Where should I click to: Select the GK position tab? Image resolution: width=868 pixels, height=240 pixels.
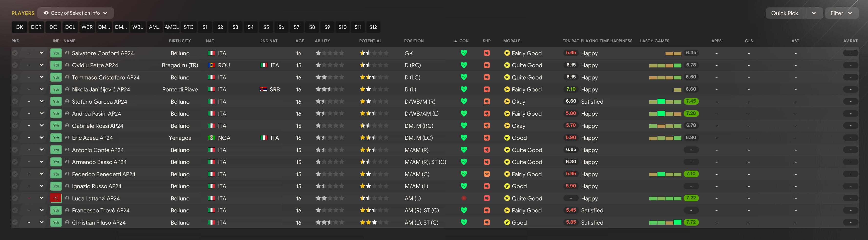(x=19, y=27)
